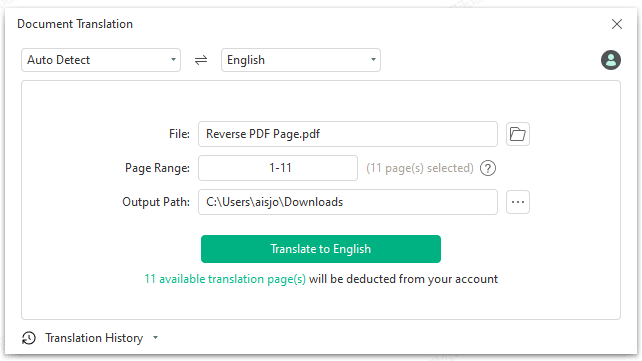Click the 'File:' label
The width and height of the screenshot is (642, 361).
pos(179,134)
